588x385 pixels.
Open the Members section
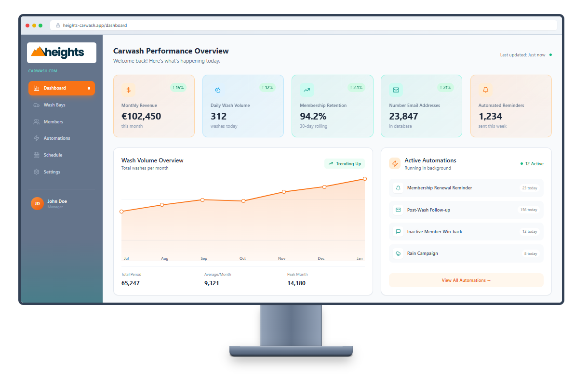point(53,121)
